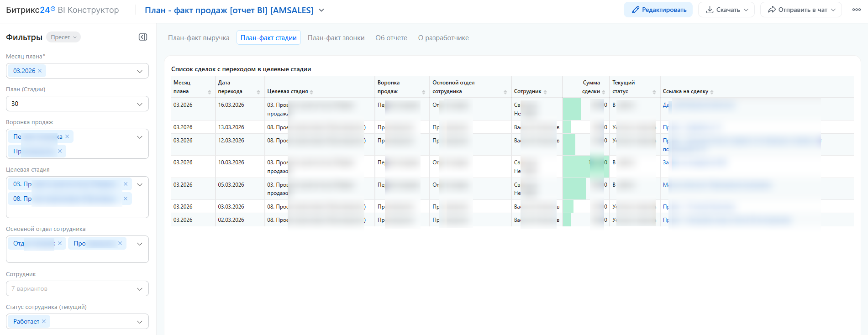
Task: Remove the 08. Пр target stage tag
Action: [x=126, y=199]
